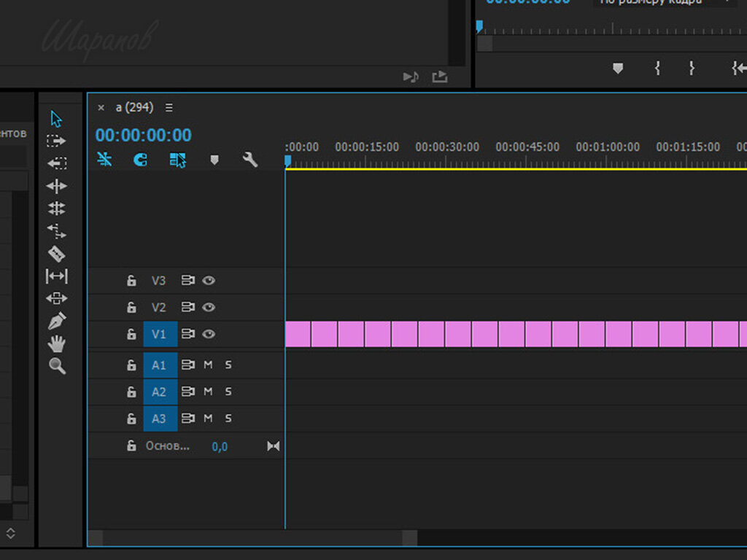Toggle nest sequences insert mode icon
This screenshot has width=747, height=560.
coord(104,159)
